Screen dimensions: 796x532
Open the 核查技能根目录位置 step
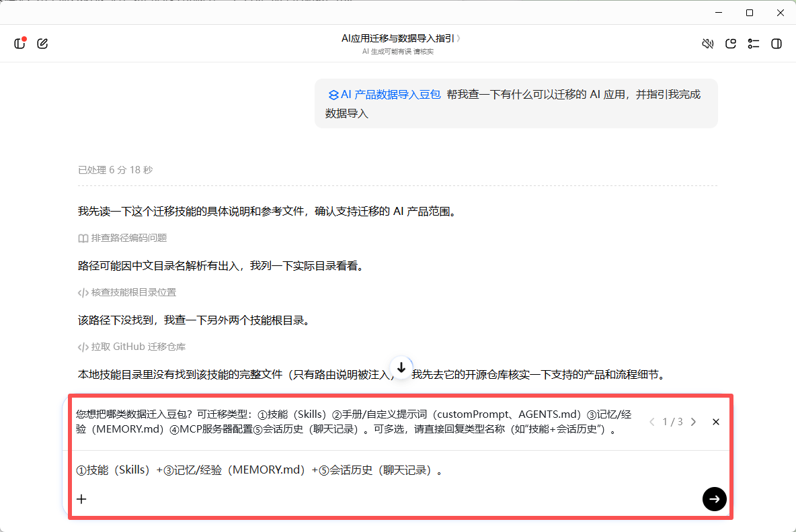[x=127, y=292]
